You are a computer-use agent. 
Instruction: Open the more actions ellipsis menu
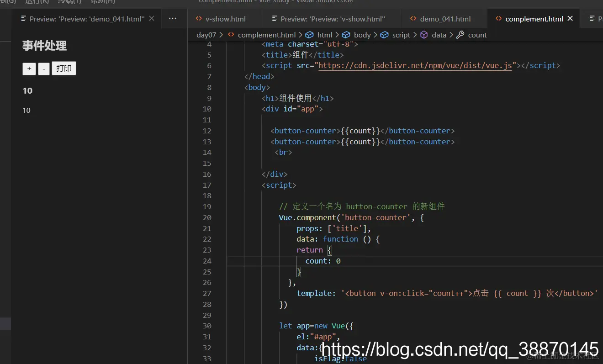tap(172, 19)
